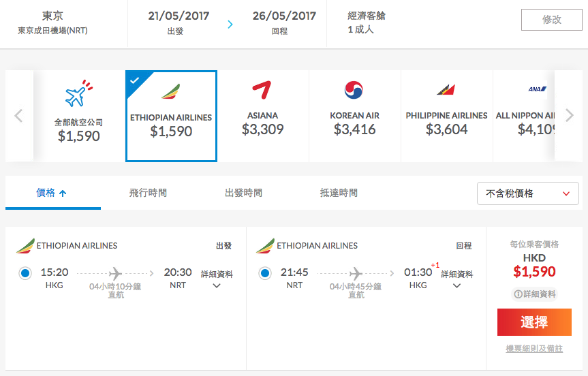Click the Philippine Airlines logo
The image size is (588, 376).
point(446,90)
